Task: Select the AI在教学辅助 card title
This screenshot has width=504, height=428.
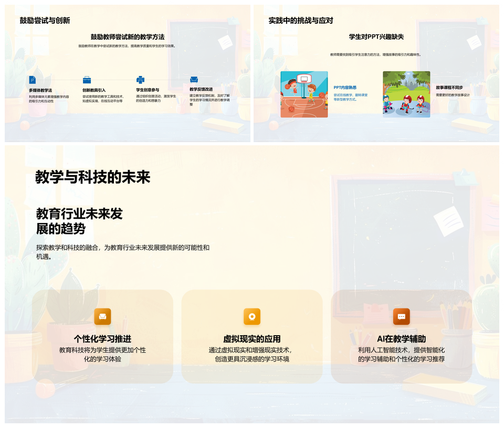Action: pyautogui.click(x=402, y=339)
